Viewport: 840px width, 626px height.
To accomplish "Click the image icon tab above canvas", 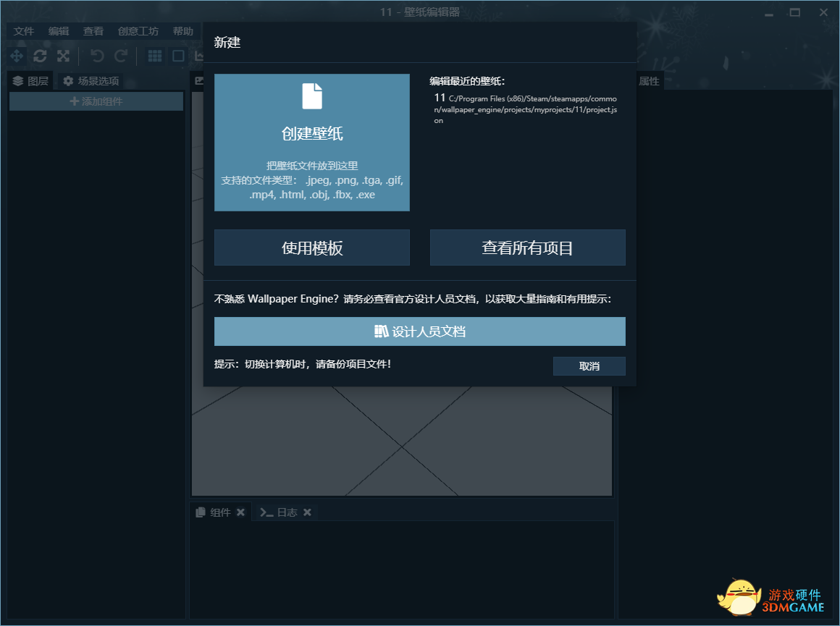I will click(x=198, y=81).
